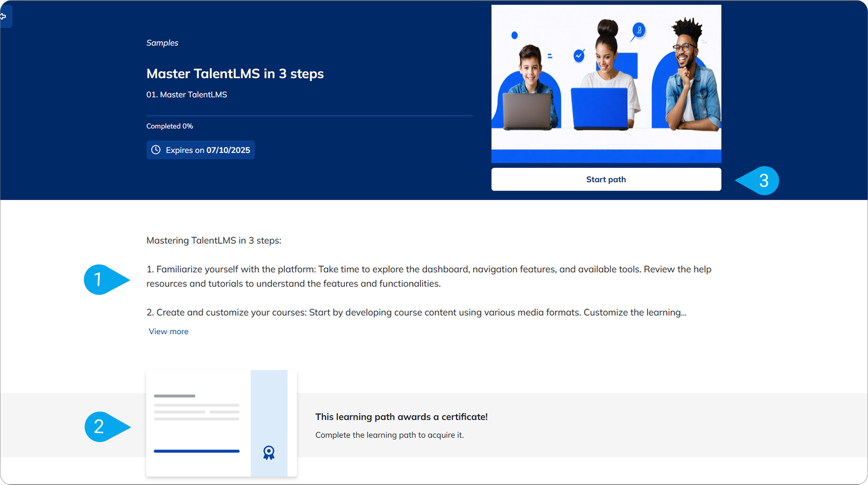The height and width of the screenshot is (485, 868).
Task: Click the clock icon beside expiry date
Action: pos(156,150)
